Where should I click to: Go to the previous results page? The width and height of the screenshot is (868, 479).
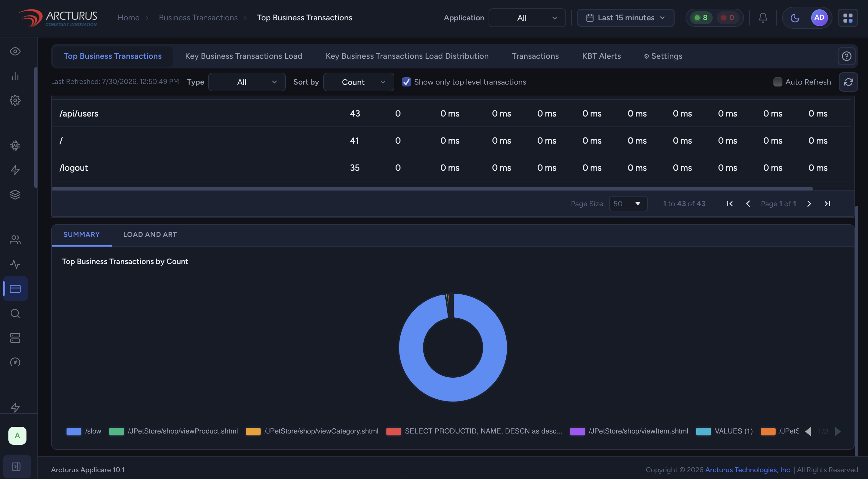tap(748, 204)
